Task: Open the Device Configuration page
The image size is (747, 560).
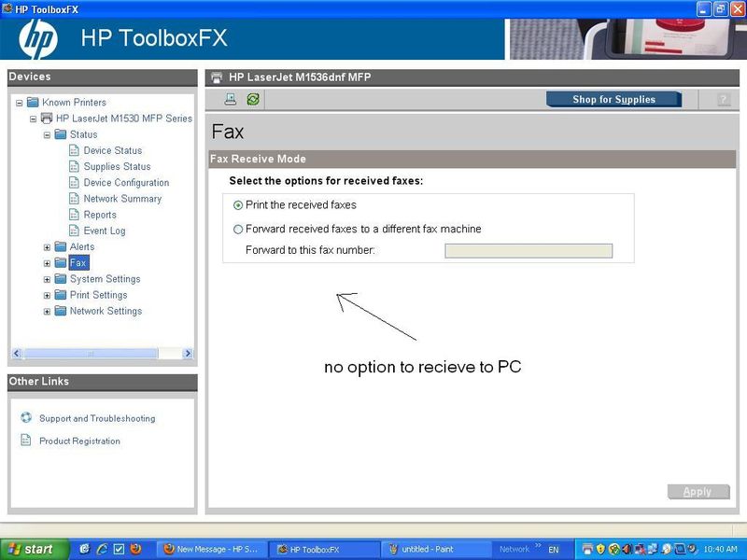Action: tap(126, 182)
